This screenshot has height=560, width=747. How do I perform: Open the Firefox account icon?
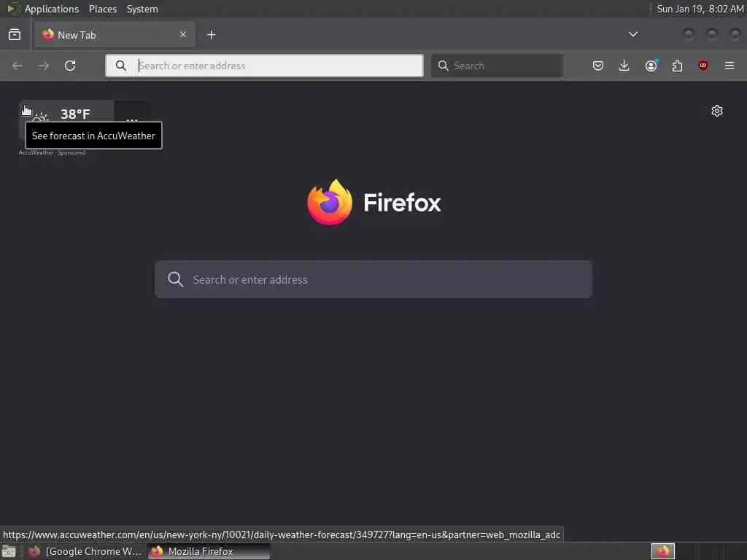(651, 66)
